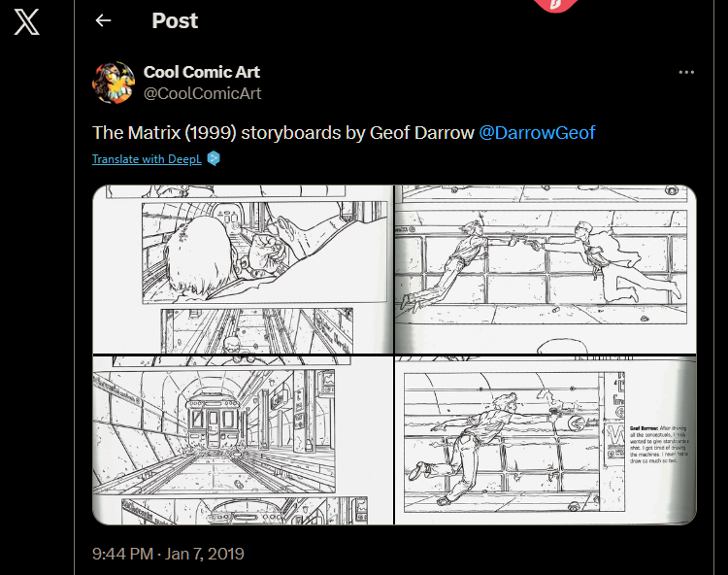Open the single leaping gunman storyboard image
This screenshot has width=728, height=575.
coord(546,440)
